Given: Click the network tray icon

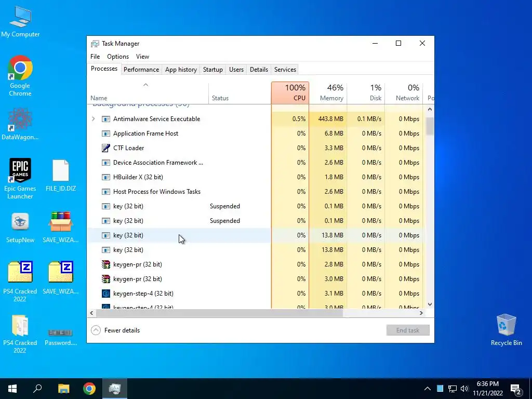Looking at the screenshot, I should [452, 389].
